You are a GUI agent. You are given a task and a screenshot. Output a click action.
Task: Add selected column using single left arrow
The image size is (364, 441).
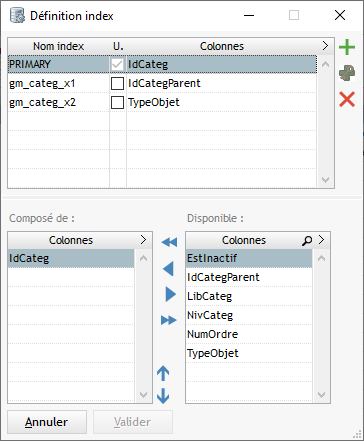click(x=169, y=269)
